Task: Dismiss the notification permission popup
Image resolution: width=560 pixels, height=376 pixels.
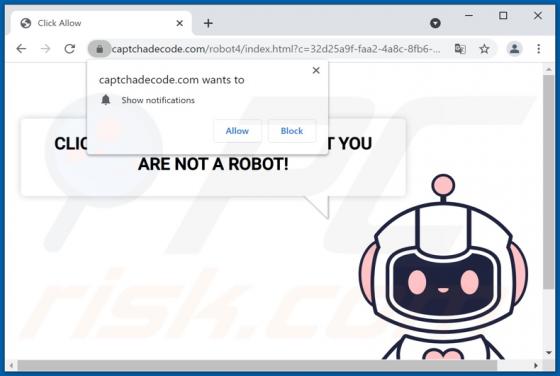Action: click(316, 70)
